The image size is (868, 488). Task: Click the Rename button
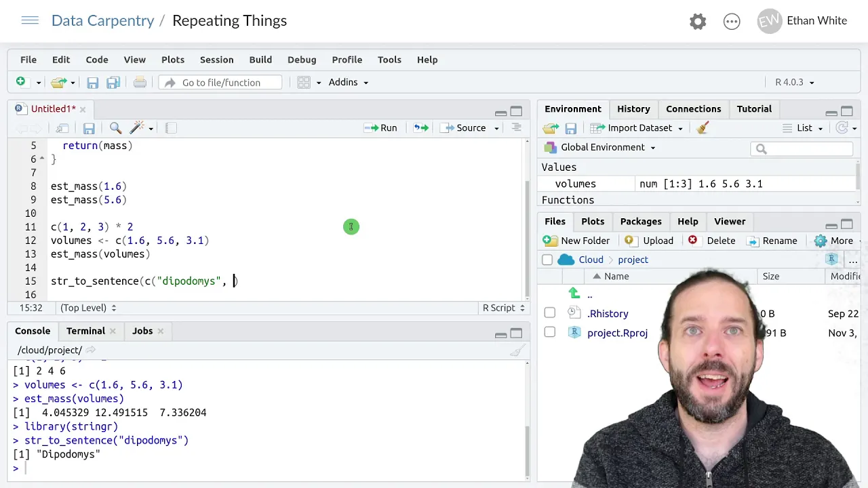[x=772, y=241]
